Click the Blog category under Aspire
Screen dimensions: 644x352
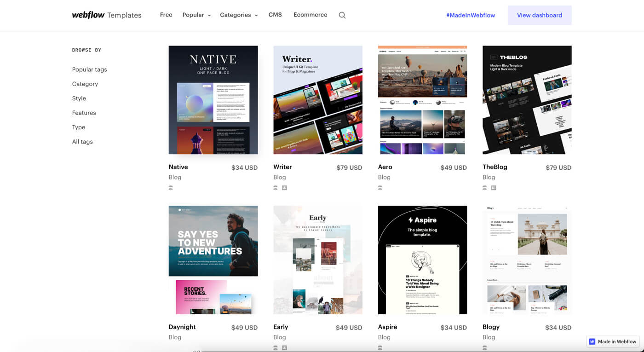384,337
